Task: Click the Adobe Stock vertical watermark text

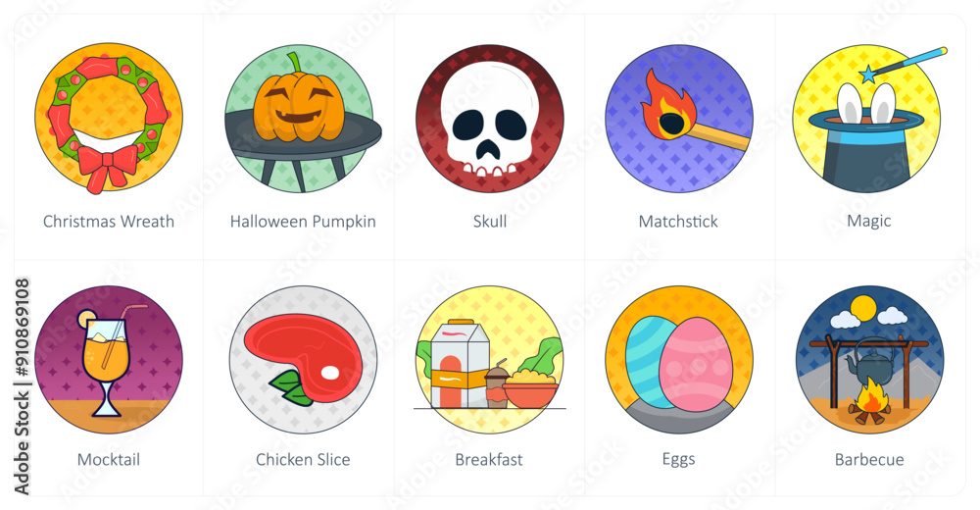Action: click(22, 386)
